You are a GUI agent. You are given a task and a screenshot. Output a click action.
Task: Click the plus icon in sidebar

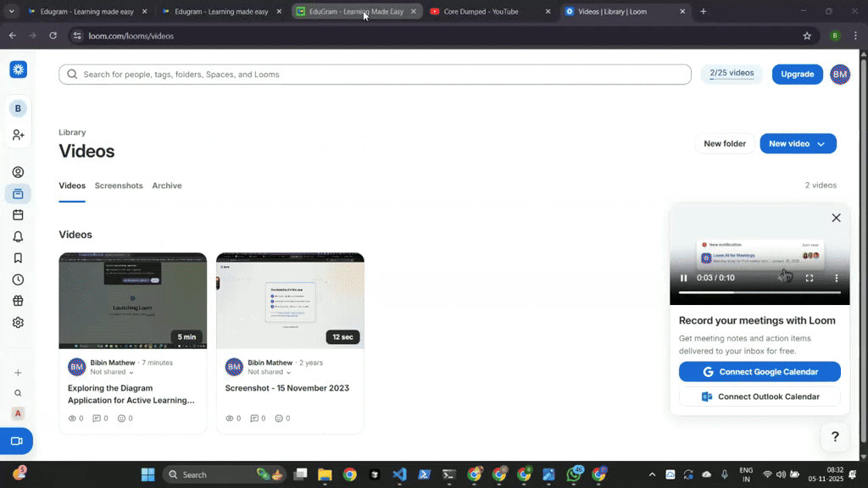click(x=19, y=373)
